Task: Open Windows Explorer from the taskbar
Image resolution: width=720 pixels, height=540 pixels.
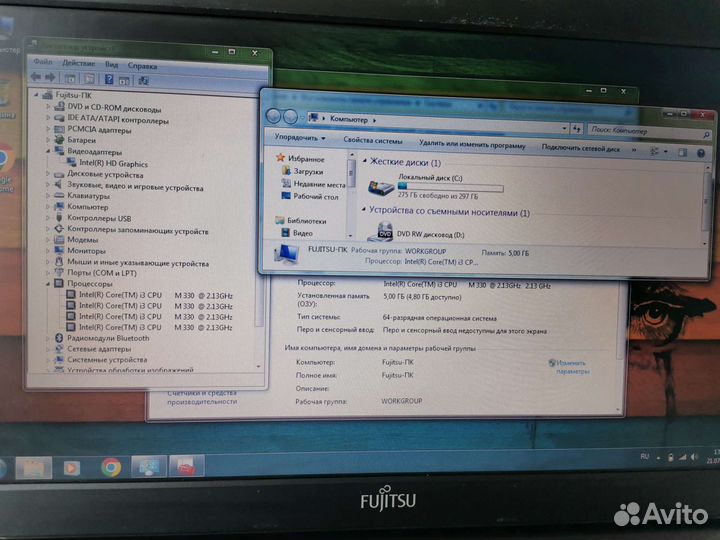Action: tap(34, 468)
